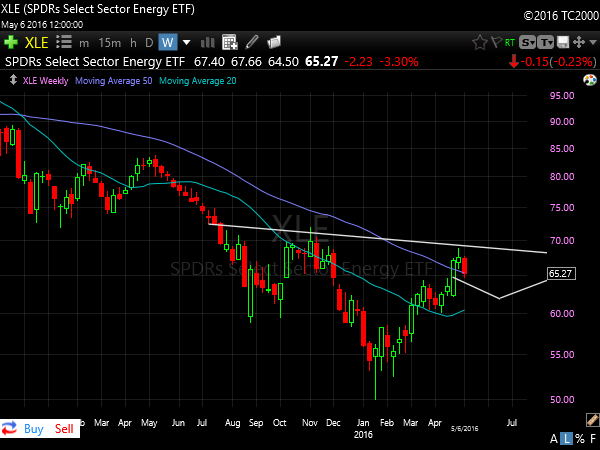Edit the Moving Average 20 indicator label

tap(197, 81)
